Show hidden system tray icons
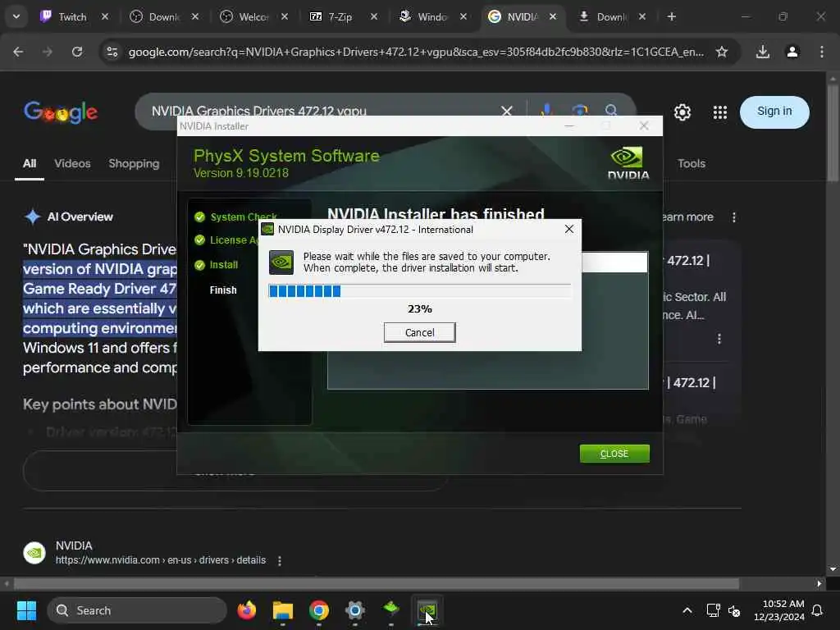The image size is (840, 630). (687, 610)
